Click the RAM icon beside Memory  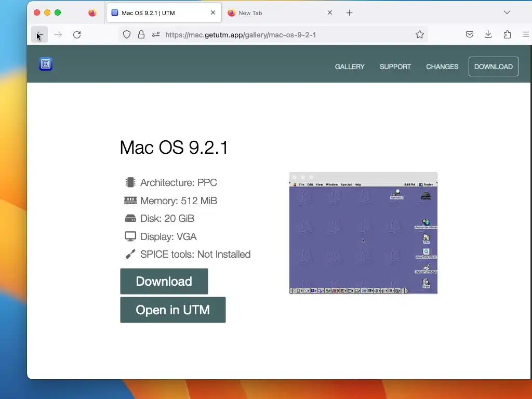(x=130, y=201)
